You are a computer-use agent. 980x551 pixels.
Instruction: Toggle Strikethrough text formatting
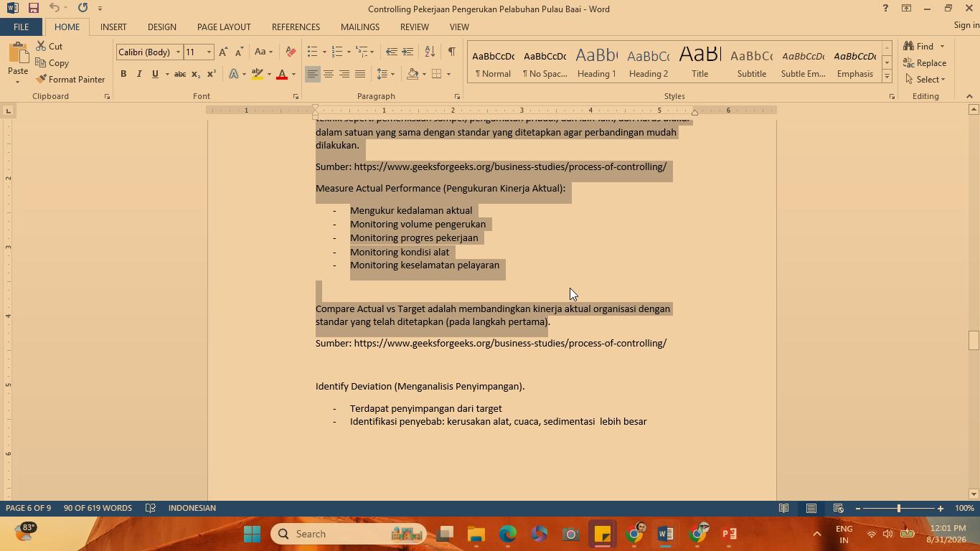pos(180,74)
